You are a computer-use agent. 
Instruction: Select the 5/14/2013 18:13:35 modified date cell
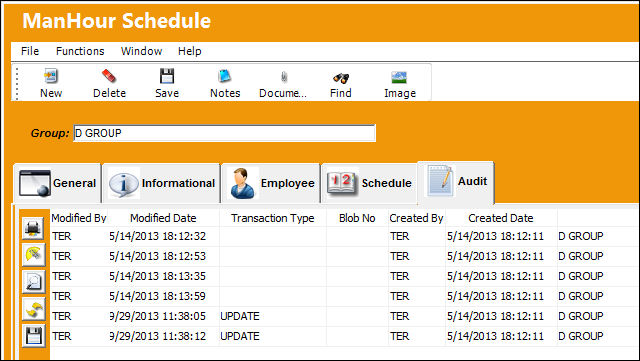(x=163, y=276)
